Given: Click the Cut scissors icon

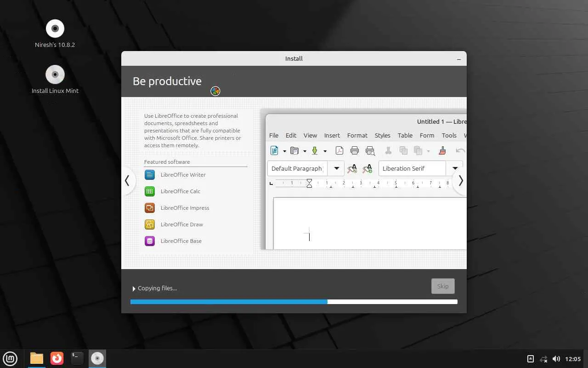Looking at the screenshot, I should pos(388,150).
